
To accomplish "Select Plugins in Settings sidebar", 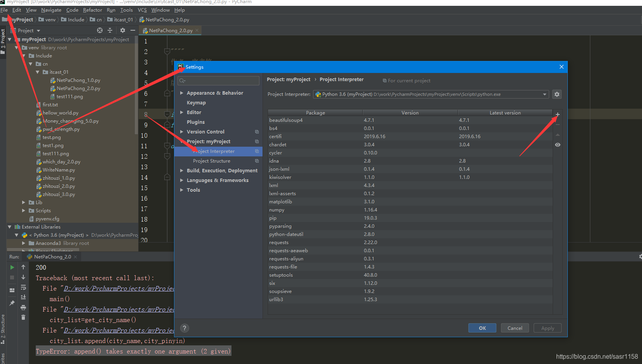I will 196,122.
